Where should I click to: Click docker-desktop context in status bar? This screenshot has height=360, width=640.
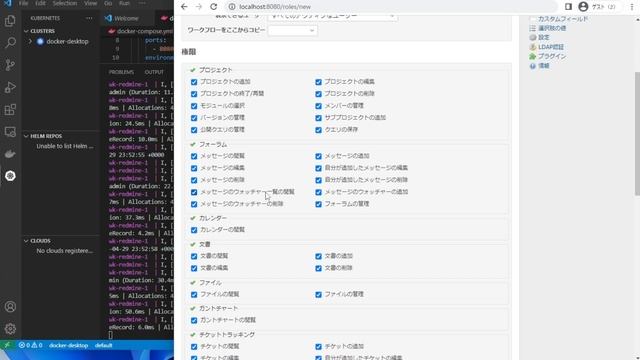69,345
